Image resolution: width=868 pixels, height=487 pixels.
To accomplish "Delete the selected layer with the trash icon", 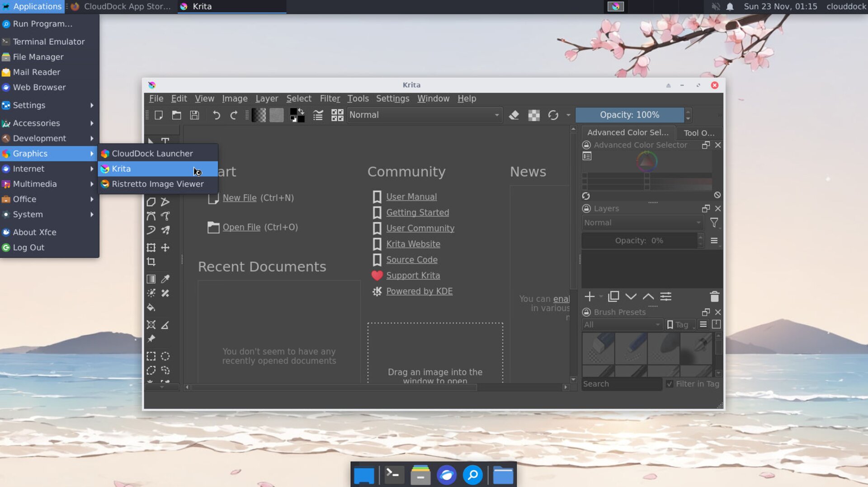I will (714, 296).
